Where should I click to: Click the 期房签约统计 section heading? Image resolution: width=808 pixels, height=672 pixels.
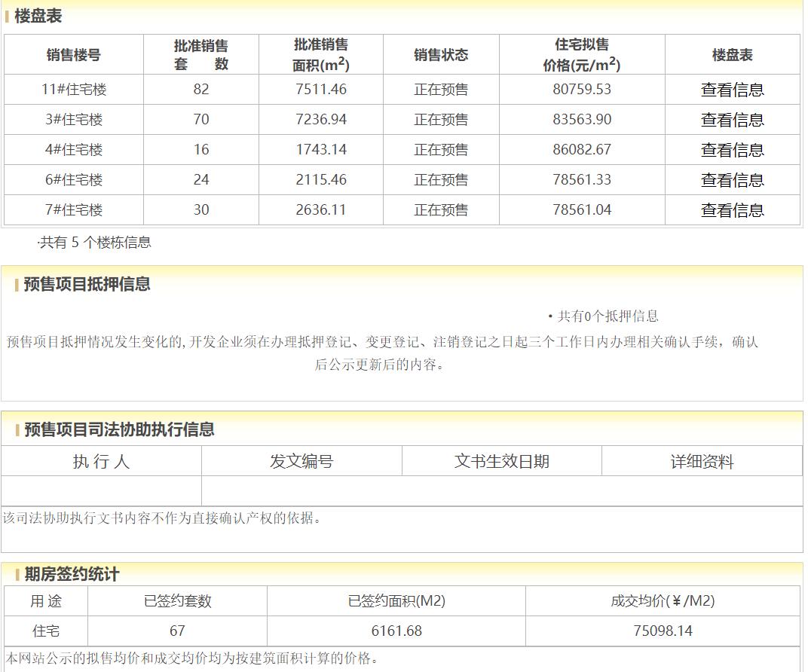72,574
